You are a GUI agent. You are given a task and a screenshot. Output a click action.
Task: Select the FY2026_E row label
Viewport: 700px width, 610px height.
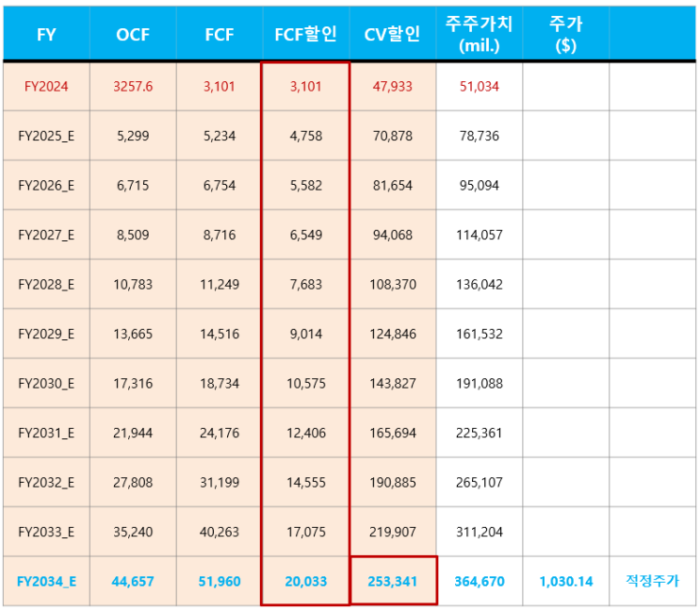(46, 186)
